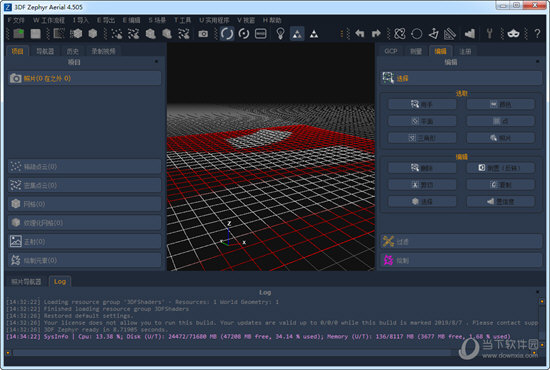Viewport: 550px width, 370px height.
Task: Click the ruler measurement icon in the toolbar
Action: (x=450, y=34)
